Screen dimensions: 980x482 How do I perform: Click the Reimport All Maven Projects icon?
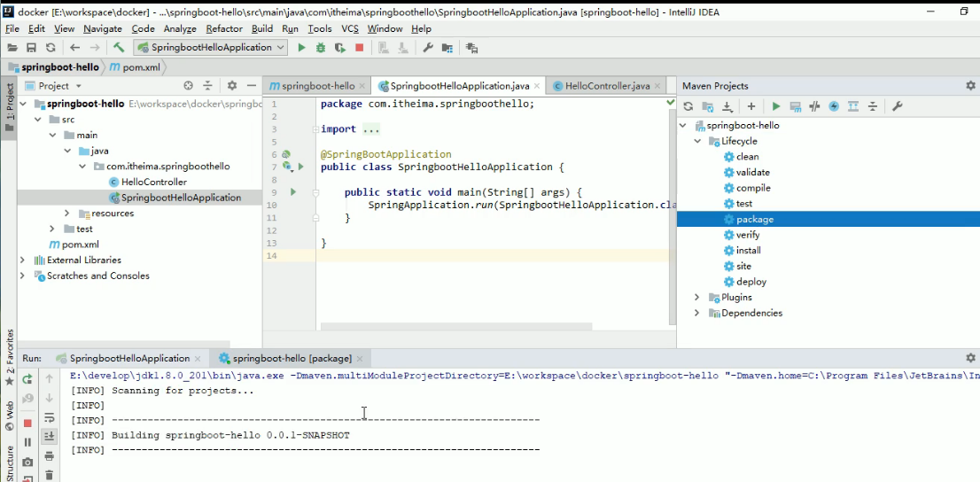[688, 106]
